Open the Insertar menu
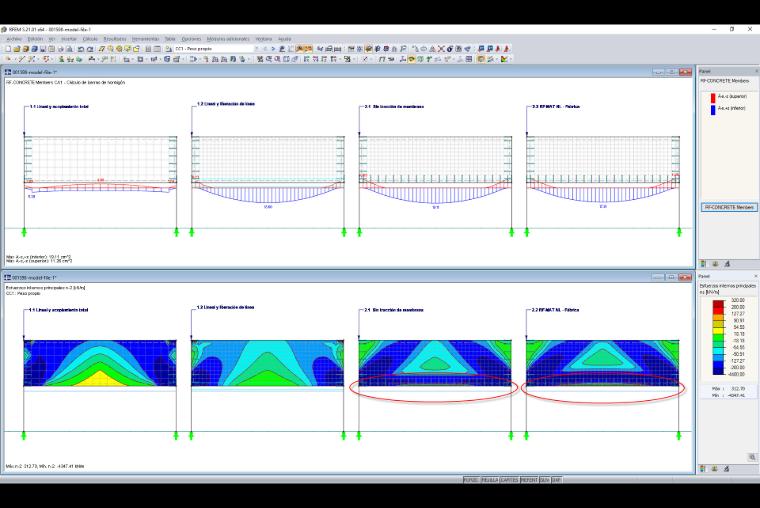The width and height of the screenshot is (760, 508). [x=69, y=39]
